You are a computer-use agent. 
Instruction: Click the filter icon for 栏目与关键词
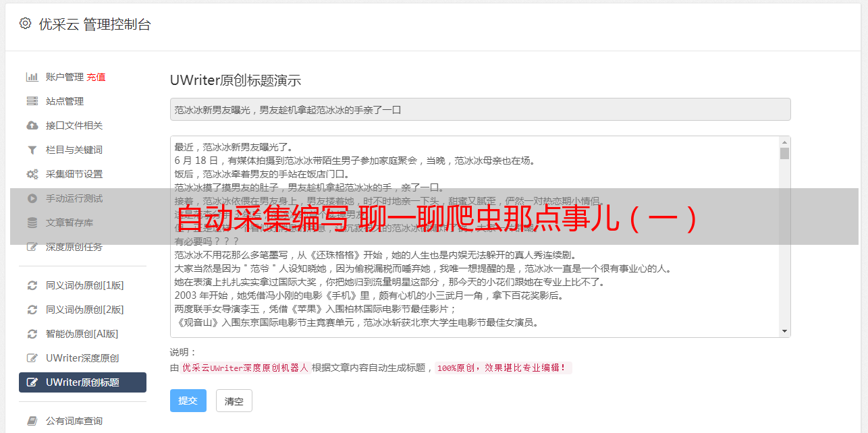pos(32,150)
